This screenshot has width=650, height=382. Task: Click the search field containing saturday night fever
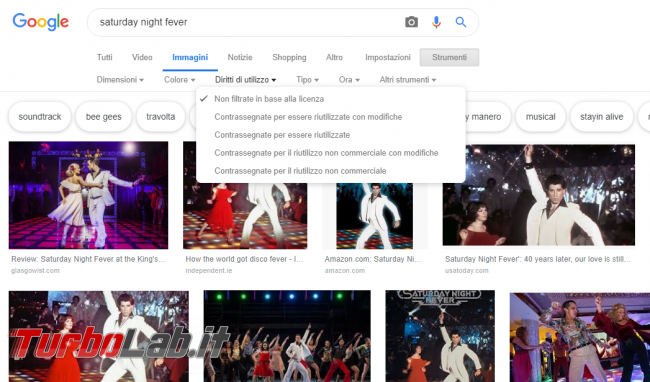(x=249, y=22)
